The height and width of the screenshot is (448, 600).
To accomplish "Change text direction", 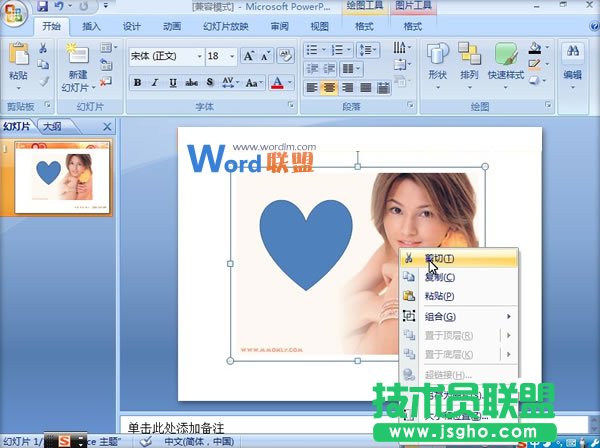I will (x=402, y=48).
